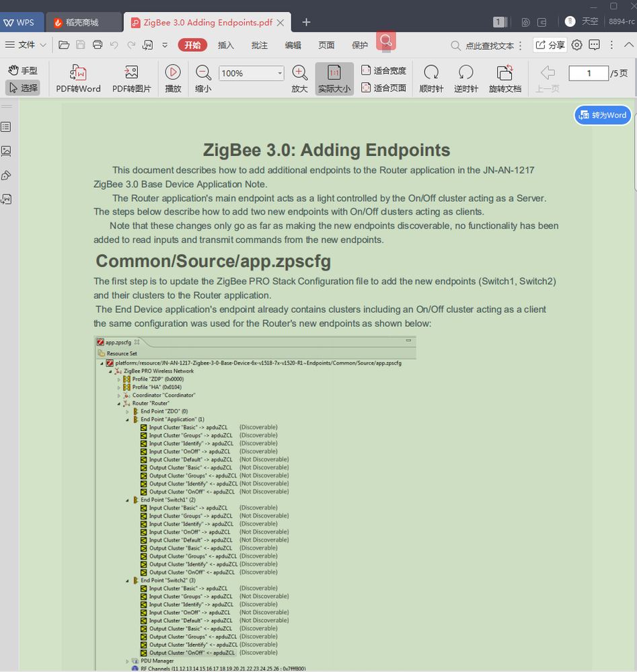The width and height of the screenshot is (637, 672).
Task: Open the vertical three-dot more menu
Action: (x=611, y=45)
